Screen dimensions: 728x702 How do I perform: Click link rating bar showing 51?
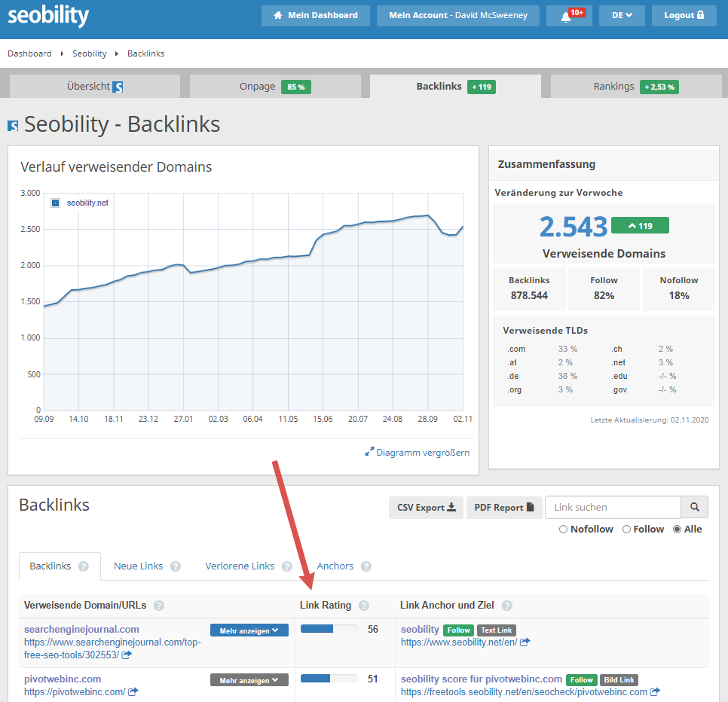point(329,679)
